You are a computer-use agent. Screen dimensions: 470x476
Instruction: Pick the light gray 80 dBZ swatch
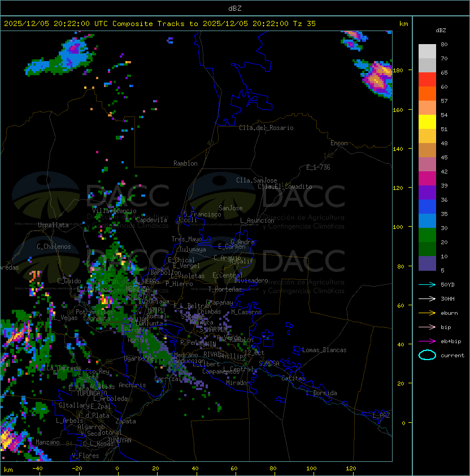tap(427, 51)
